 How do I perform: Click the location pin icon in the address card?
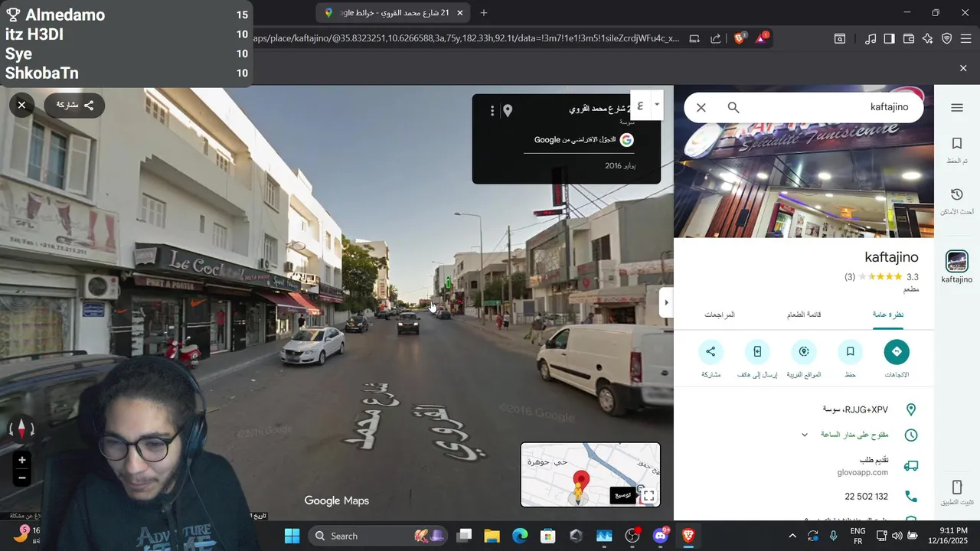point(507,111)
